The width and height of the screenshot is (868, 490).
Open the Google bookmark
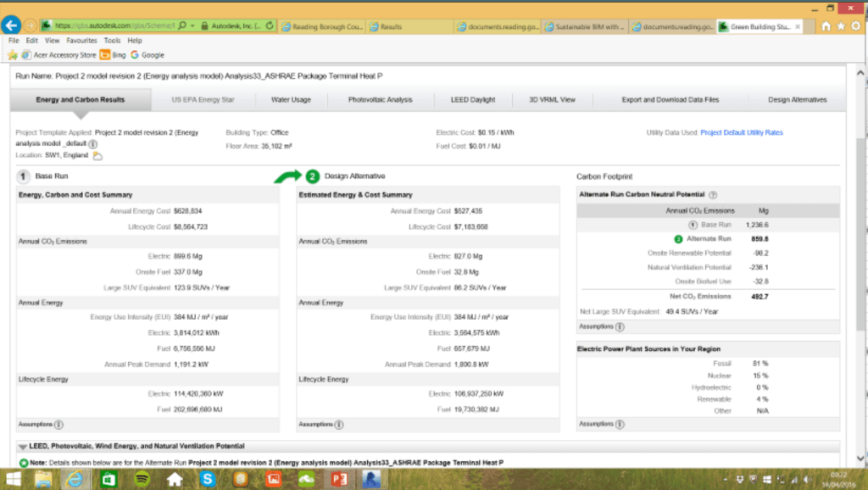point(147,55)
